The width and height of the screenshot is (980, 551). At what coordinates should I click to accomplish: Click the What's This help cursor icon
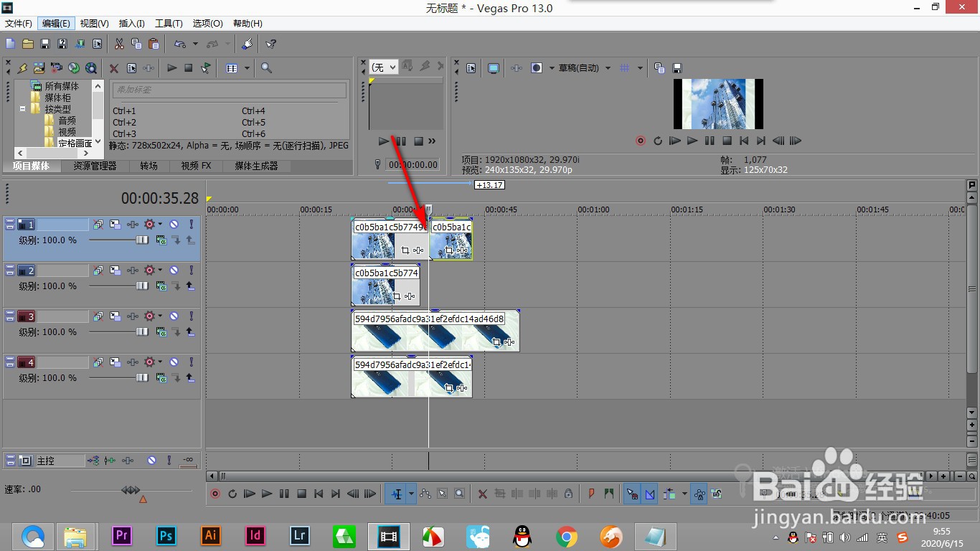click(271, 44)
